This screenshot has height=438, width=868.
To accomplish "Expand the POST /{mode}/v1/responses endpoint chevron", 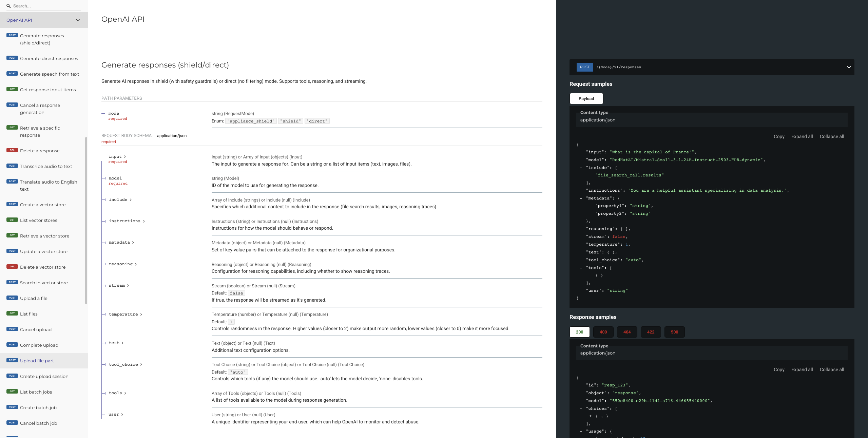I will [x=849, y=67].
